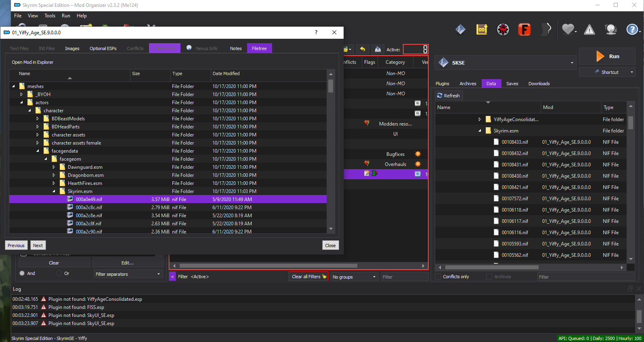Click the globe update check icon

point(611,29)
